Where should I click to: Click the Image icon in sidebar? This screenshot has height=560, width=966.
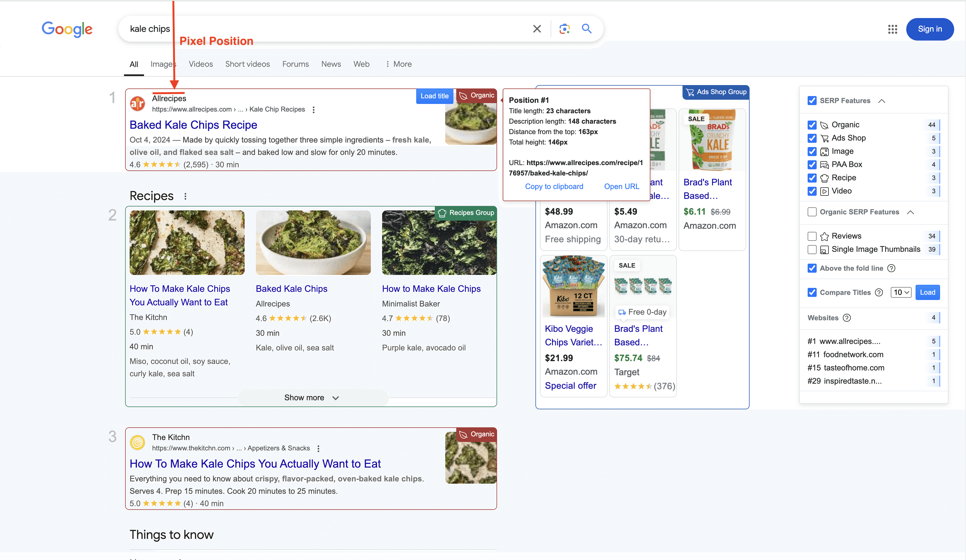coord(824,152)
